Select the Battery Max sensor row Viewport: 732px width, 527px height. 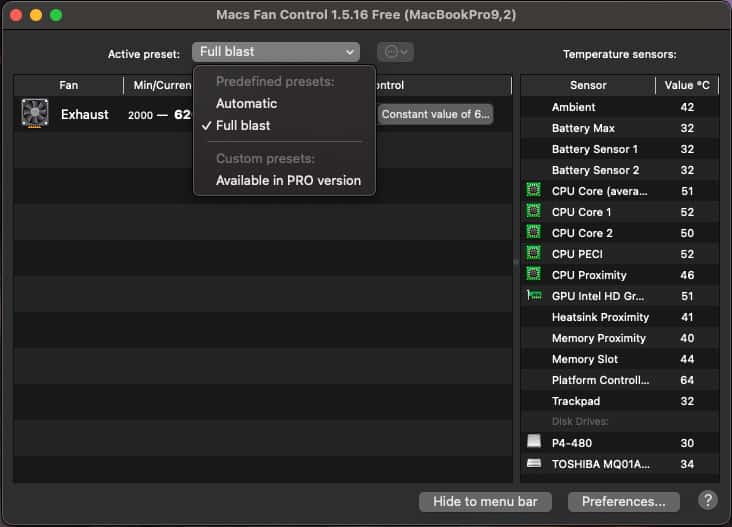[619, 128]
